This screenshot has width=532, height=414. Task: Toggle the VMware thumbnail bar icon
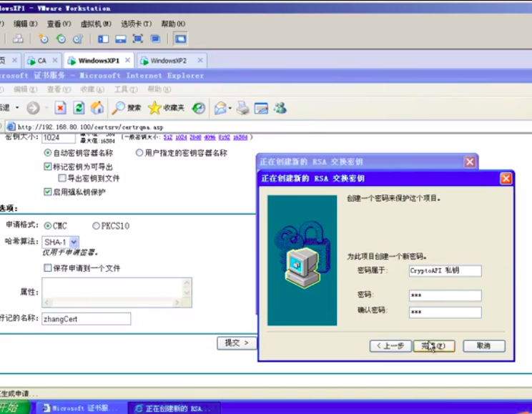(121, 39)
